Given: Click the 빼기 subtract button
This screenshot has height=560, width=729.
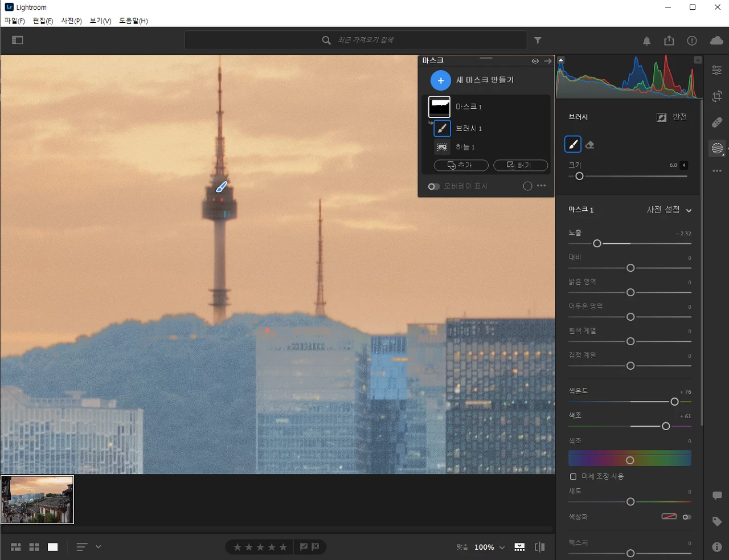Looking at the screenshot, I should click(x=521, y=165).
